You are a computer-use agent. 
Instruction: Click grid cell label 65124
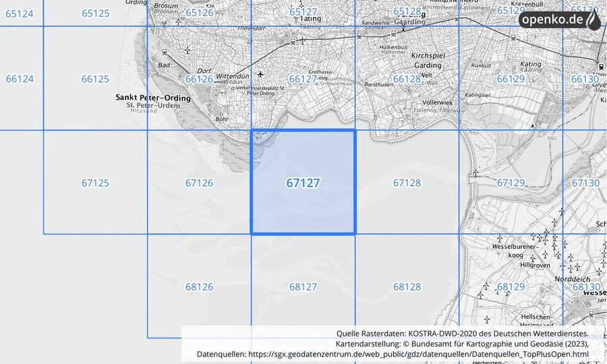click(20, 14)
